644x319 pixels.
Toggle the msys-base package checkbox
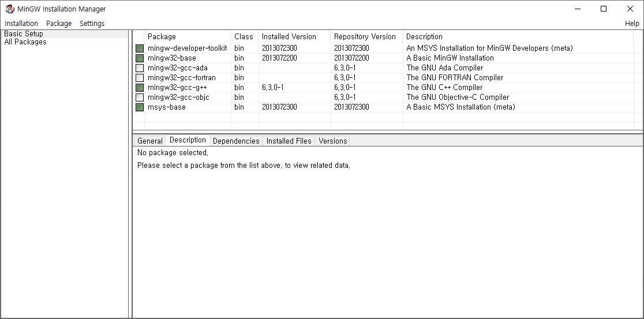(140, 107)
